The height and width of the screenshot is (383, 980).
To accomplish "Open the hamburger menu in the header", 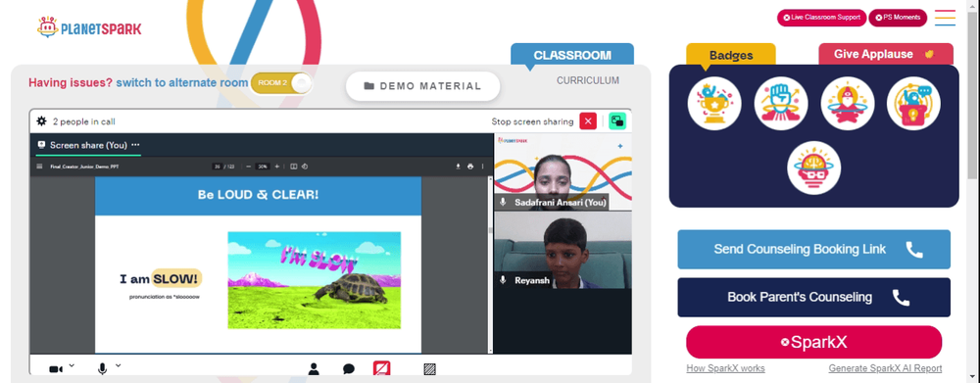I will 945,18.
